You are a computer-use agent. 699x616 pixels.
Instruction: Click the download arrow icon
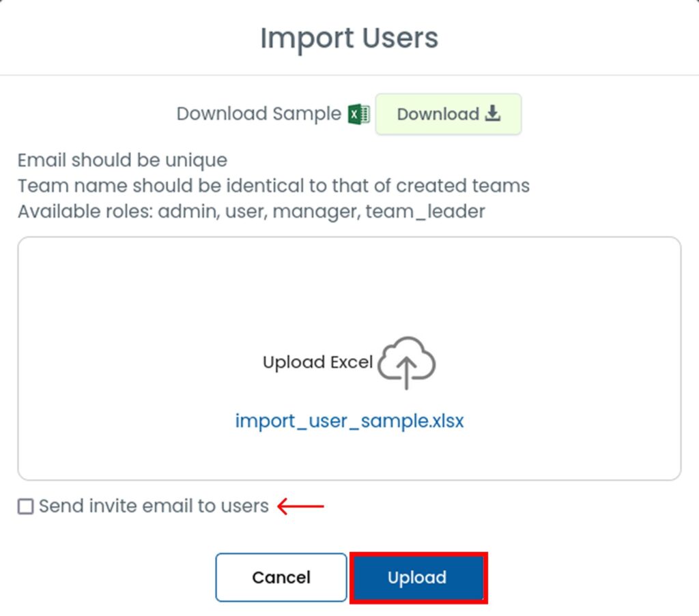click(x=493, y=113)
